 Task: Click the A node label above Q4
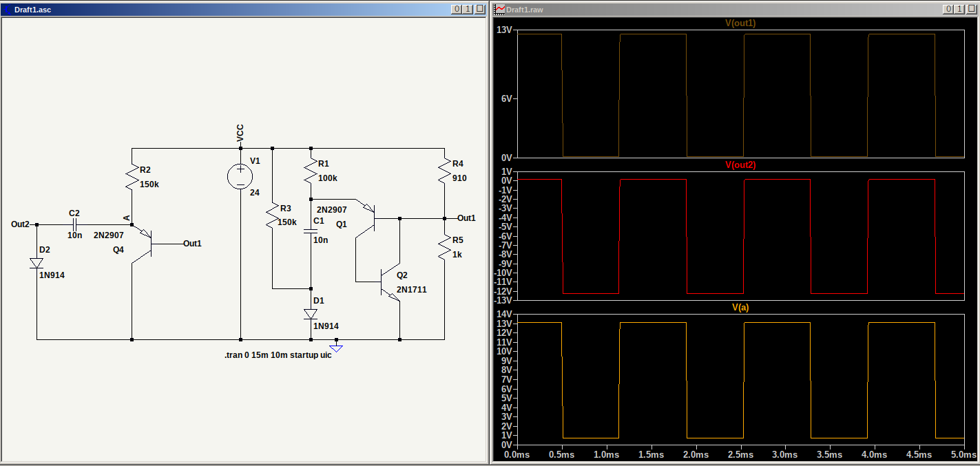(x=127, y=218)
